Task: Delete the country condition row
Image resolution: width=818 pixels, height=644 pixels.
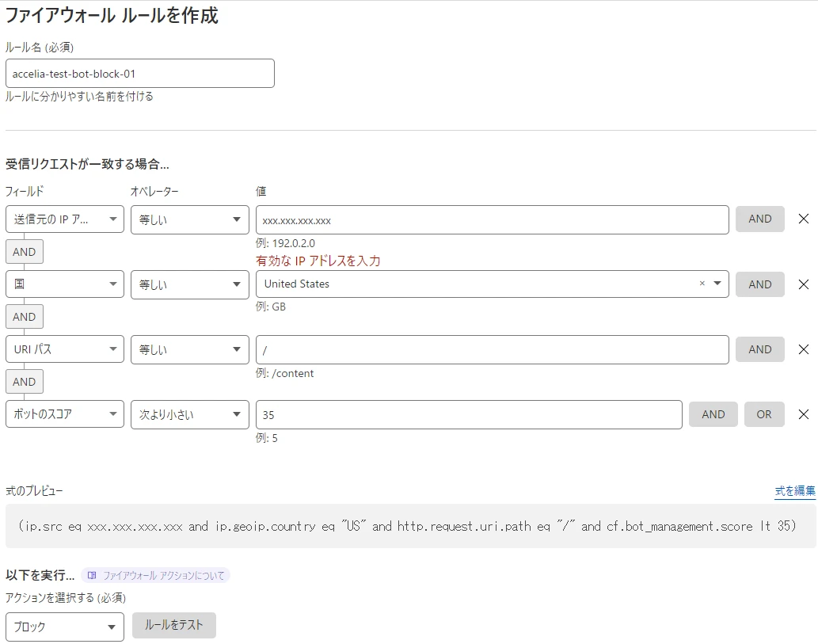Action: click(x=803, y=284)
